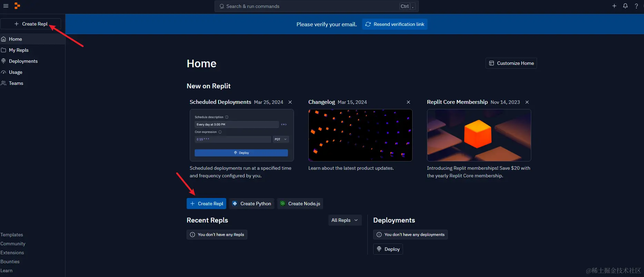Image resolution: width=644 pixels, height=277 pixels.
Task: Click the Usage gauge icon
Action: tap(3, 72)
